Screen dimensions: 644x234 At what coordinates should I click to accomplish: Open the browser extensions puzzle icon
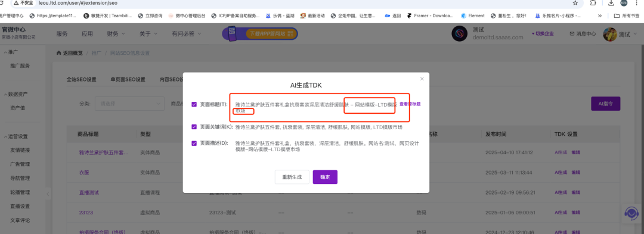[x=593, y=3]
